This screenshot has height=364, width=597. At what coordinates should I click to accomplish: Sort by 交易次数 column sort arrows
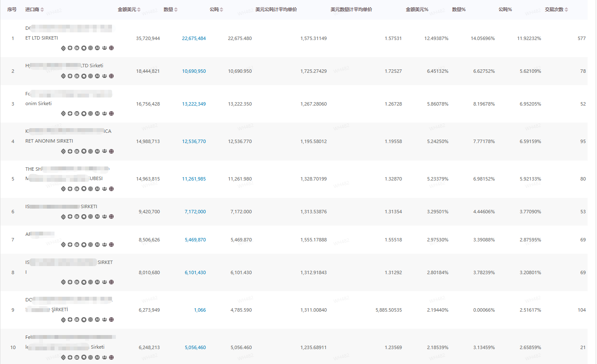566,10
